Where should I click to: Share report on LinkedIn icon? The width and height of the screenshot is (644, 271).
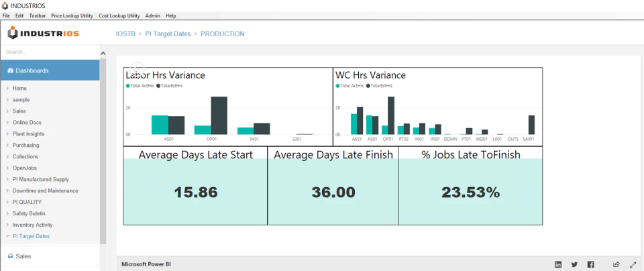tap(558, 264)
